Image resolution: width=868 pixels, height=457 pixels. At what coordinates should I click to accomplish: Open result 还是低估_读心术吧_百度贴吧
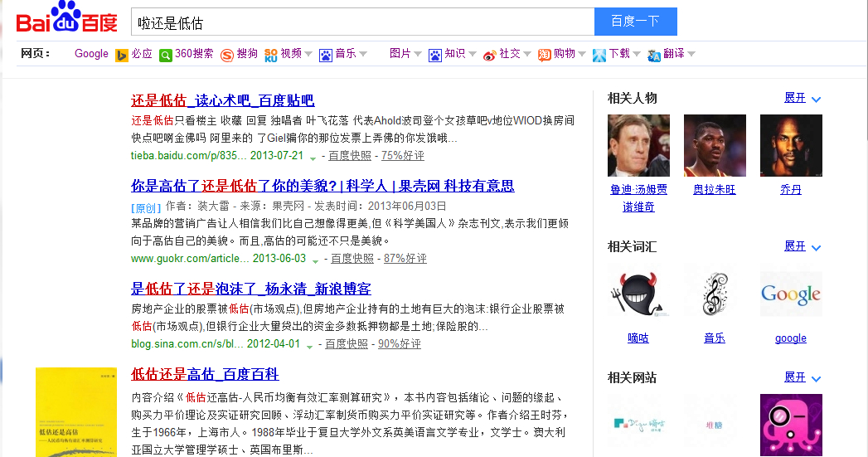222,100
